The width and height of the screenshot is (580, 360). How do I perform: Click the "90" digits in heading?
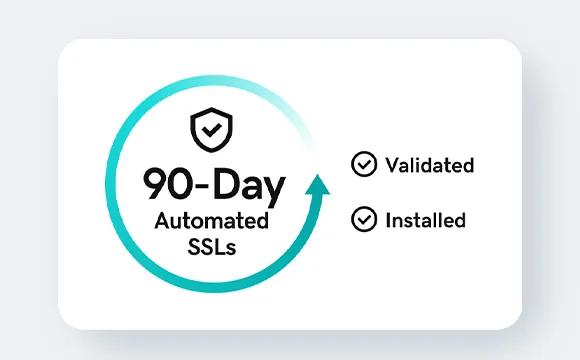pyautogui.click(x=168, y=184)
